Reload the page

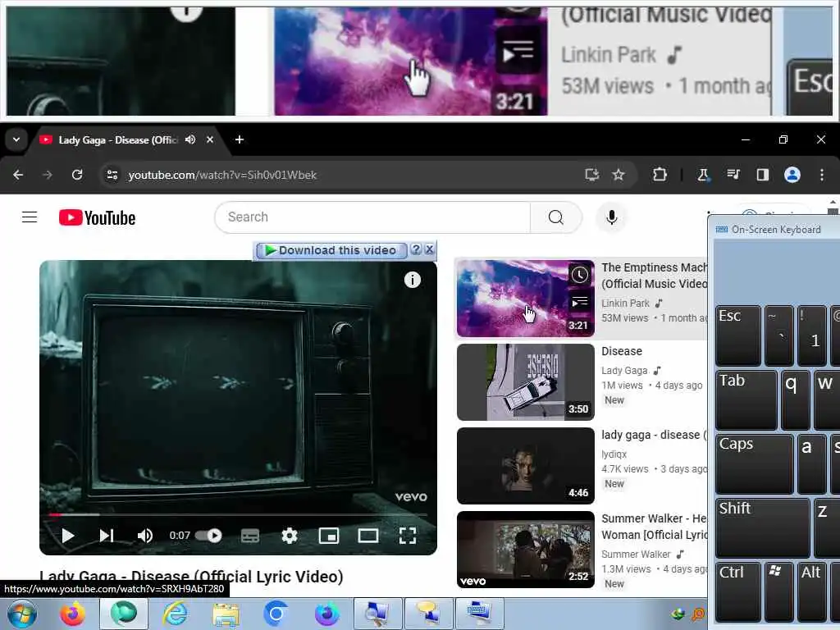coord(77,175)
